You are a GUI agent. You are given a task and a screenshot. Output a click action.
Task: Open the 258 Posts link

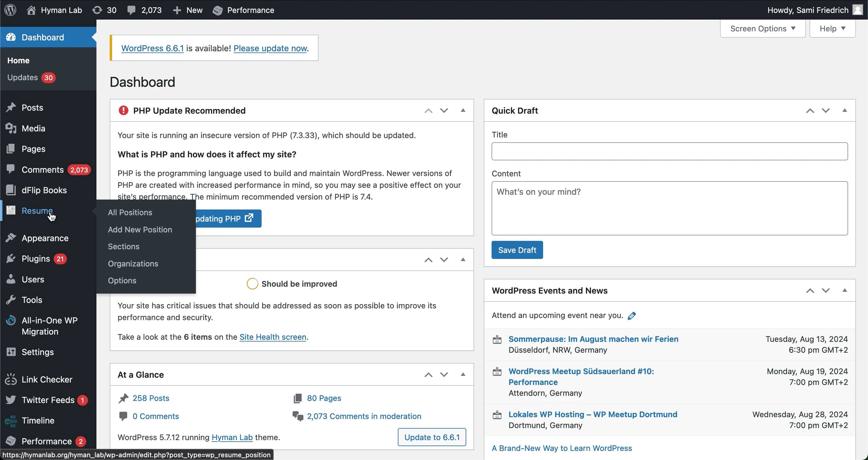pyautogui.click(x=151, y=398)
